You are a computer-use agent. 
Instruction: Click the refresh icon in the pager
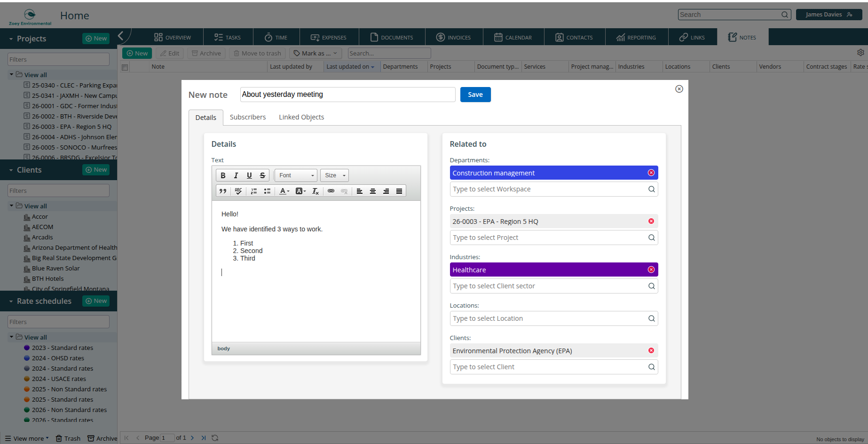coord(215,438)
